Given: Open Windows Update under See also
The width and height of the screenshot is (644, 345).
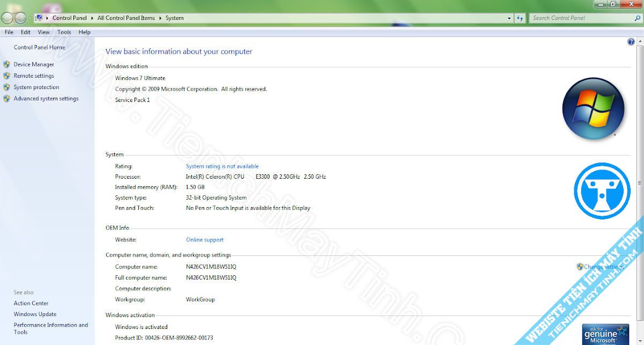Looking at the screenshot, I should point(35,314).
